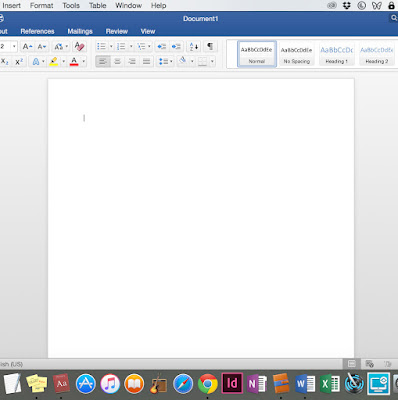The height and width of the screenshot is (400, 398).
Task: Switch to the View tab
Action: 148,31
